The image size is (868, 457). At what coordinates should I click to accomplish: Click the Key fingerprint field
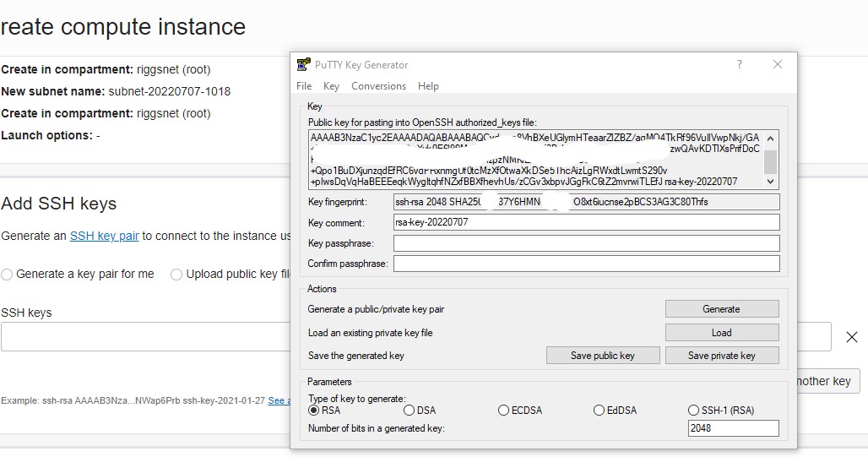(x=586, y=202)
